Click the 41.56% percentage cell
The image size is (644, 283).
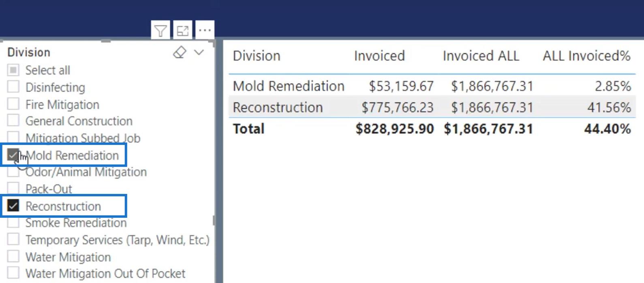(x=609, y=108)
